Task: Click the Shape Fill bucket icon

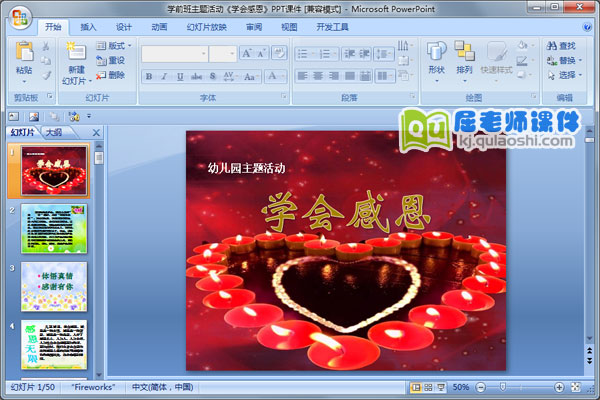Action: 523,46
